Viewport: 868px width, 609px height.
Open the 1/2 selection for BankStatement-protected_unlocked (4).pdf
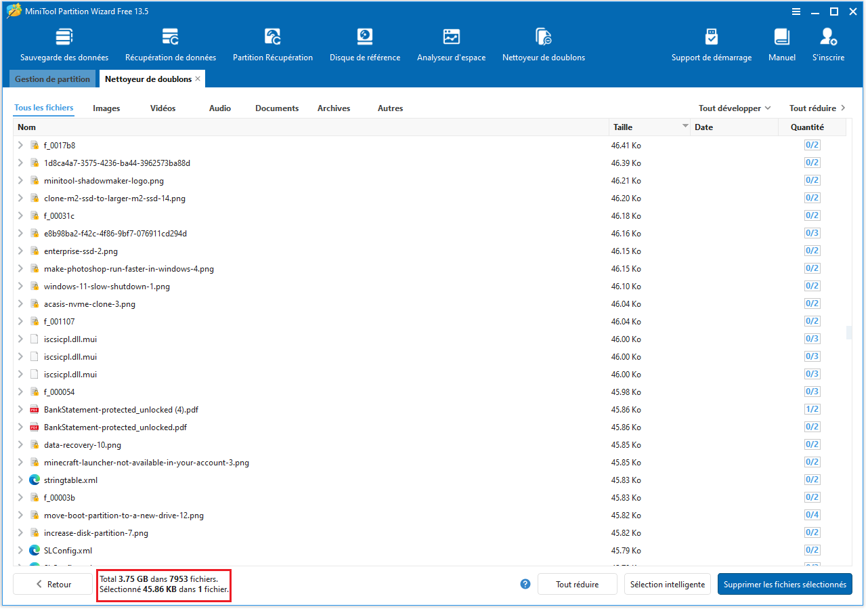812,408
